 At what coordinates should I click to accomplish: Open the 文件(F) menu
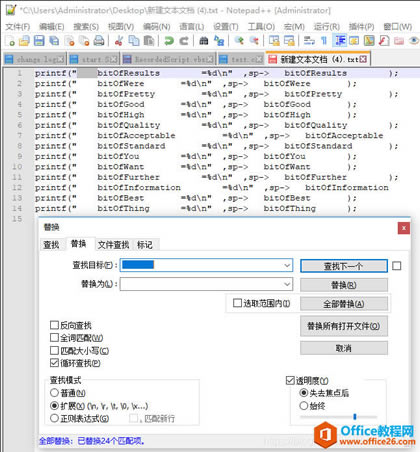click(x=17, y=27)
